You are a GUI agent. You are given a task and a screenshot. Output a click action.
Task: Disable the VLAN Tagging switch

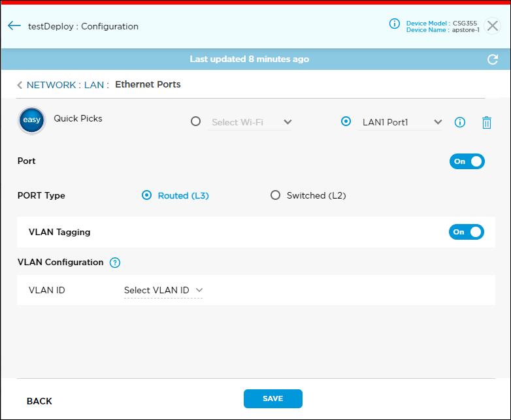[x=466, y=232]
